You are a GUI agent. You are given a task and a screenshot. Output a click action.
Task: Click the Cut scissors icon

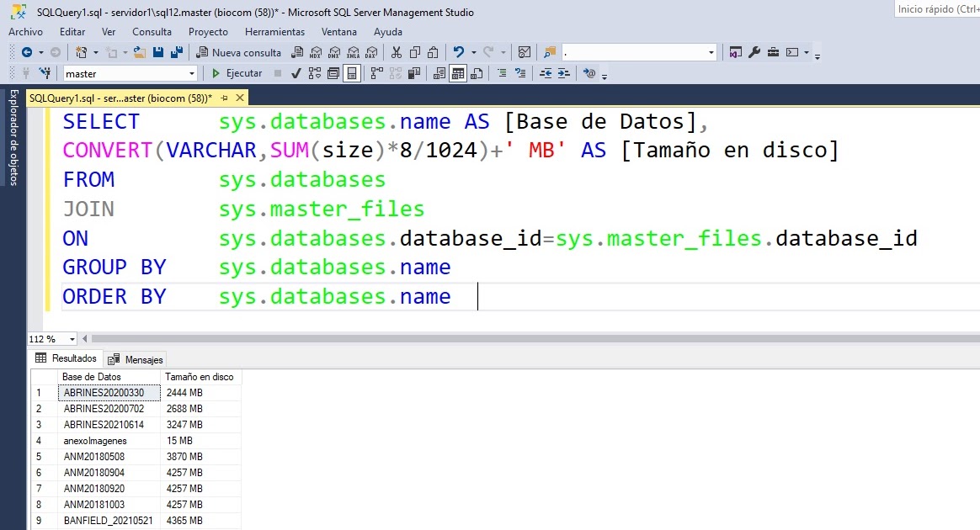coord(396,52)
